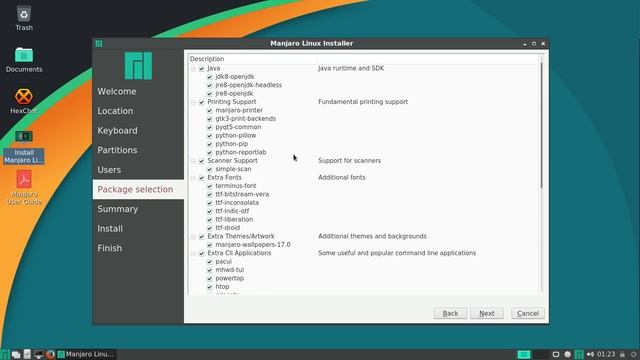Select gtk3-print-backends row

coord(245,119)
